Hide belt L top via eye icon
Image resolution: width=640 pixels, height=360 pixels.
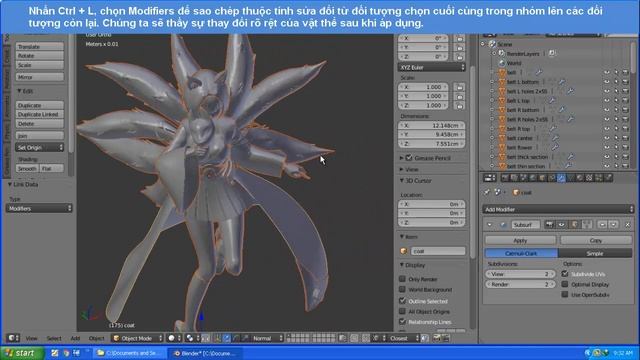(x=607, y=101)
